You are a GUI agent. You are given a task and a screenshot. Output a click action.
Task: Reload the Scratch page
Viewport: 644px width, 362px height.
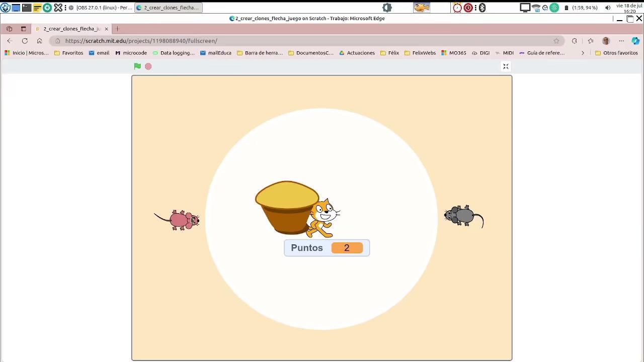(x=25, y=41)
